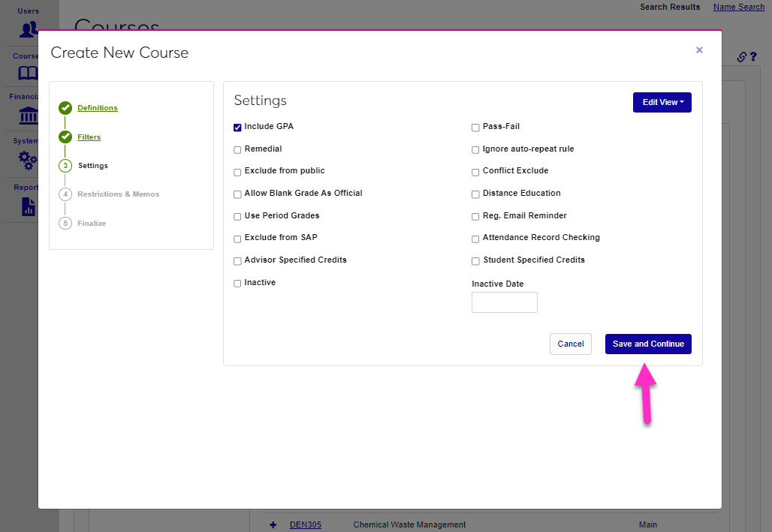Open the Courses book icon
The width and height of the screenshot is (772, 532).
[x=28, y=73]
